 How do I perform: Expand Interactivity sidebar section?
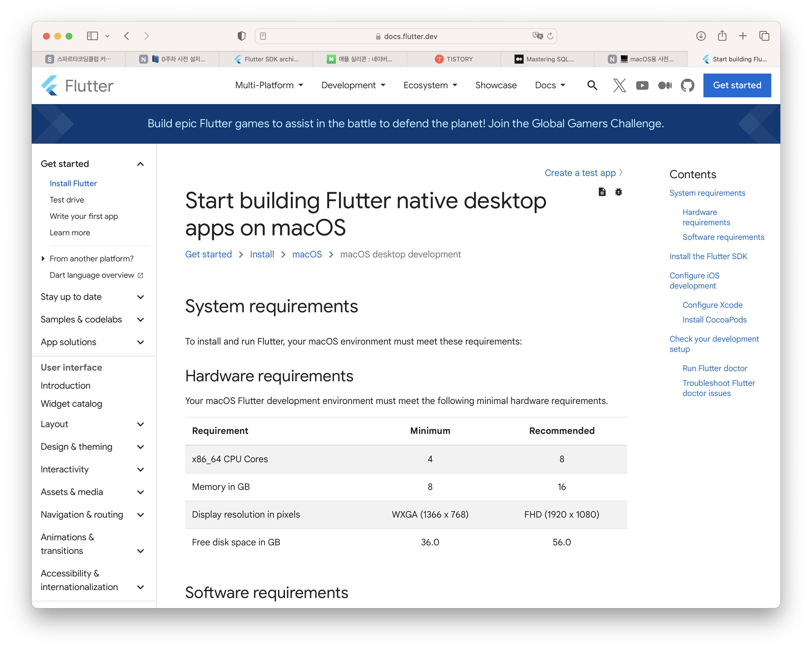141,470
